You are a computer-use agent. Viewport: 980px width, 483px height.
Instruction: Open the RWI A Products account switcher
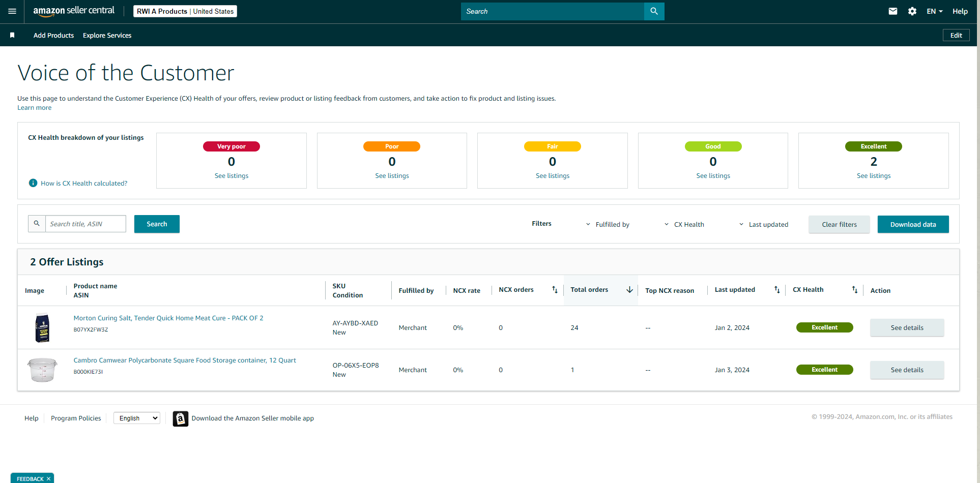185,11
